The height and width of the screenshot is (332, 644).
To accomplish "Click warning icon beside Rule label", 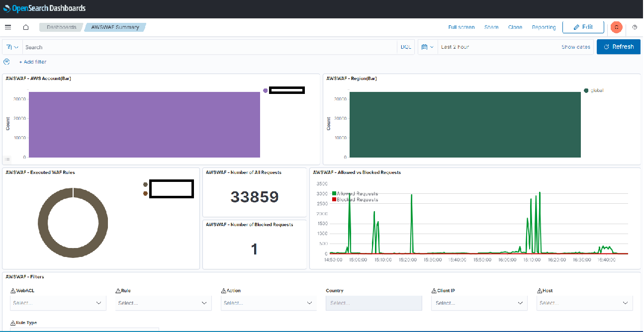I will [117, 291].
